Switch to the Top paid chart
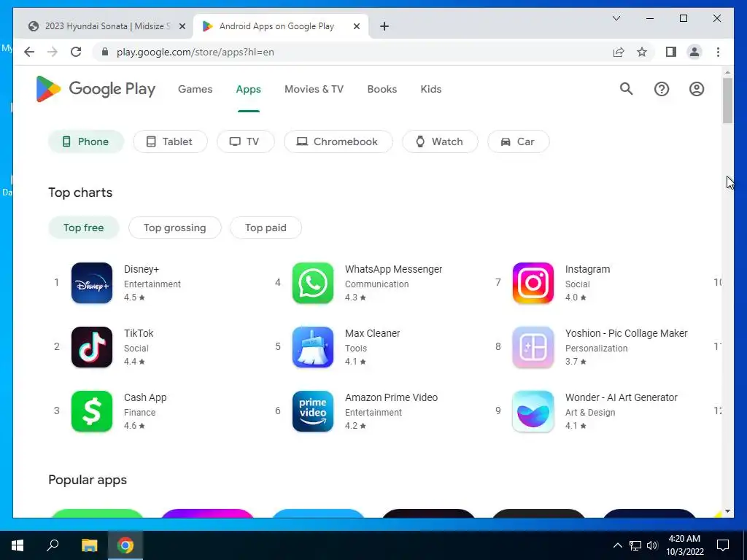 (266, 227)
